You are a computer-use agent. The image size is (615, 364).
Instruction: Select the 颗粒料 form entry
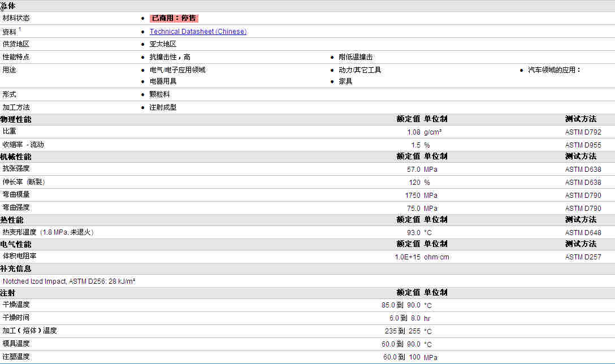coord(159,94)
